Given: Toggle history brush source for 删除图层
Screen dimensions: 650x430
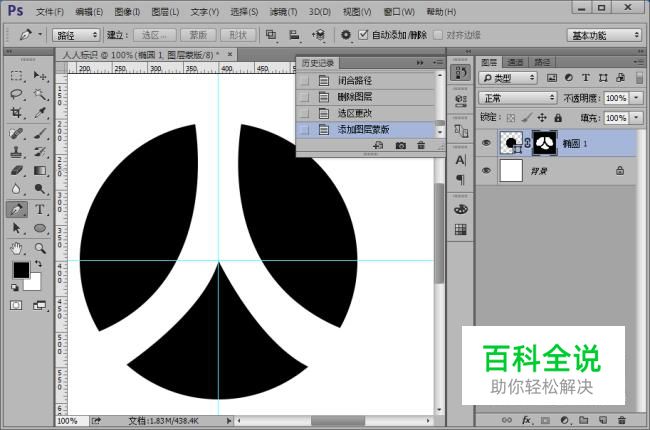Looking at the screenshot, I should click(305, 97).
